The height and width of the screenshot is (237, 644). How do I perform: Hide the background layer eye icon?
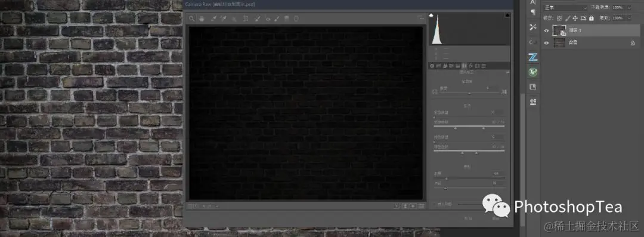(547, 43)
